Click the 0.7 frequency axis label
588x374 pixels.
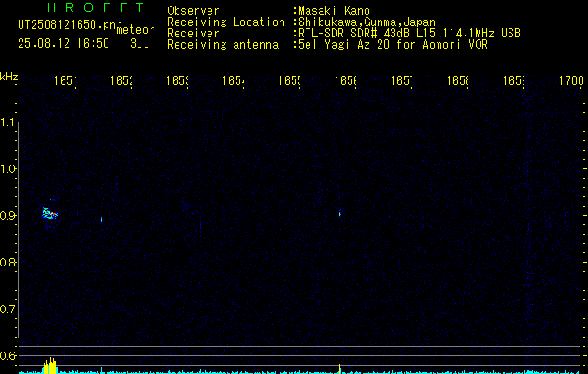7,309
